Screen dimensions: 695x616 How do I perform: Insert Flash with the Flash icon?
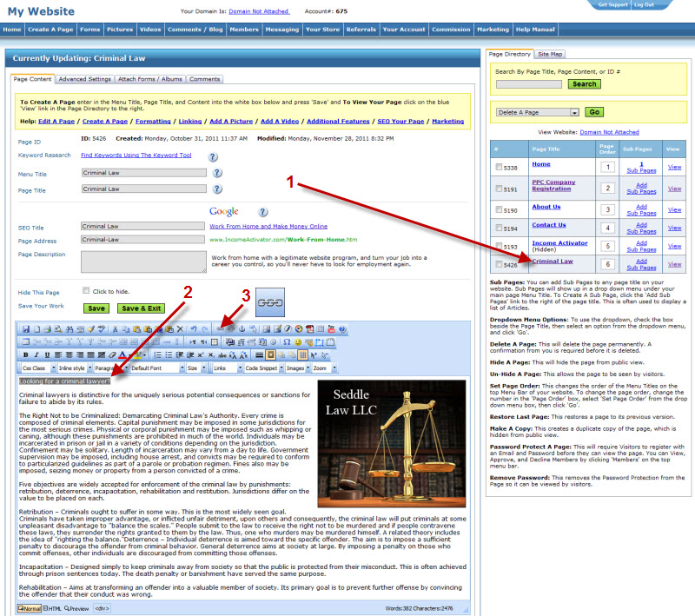288,329
